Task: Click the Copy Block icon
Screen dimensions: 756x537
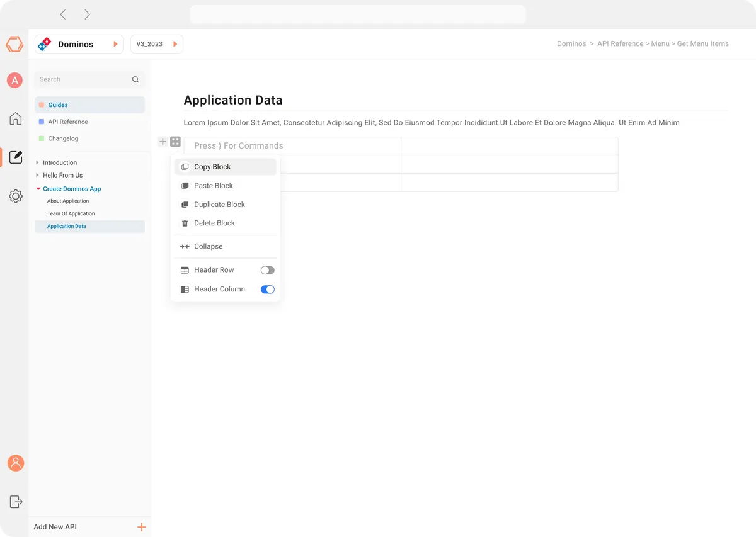Action: [185, 167]
